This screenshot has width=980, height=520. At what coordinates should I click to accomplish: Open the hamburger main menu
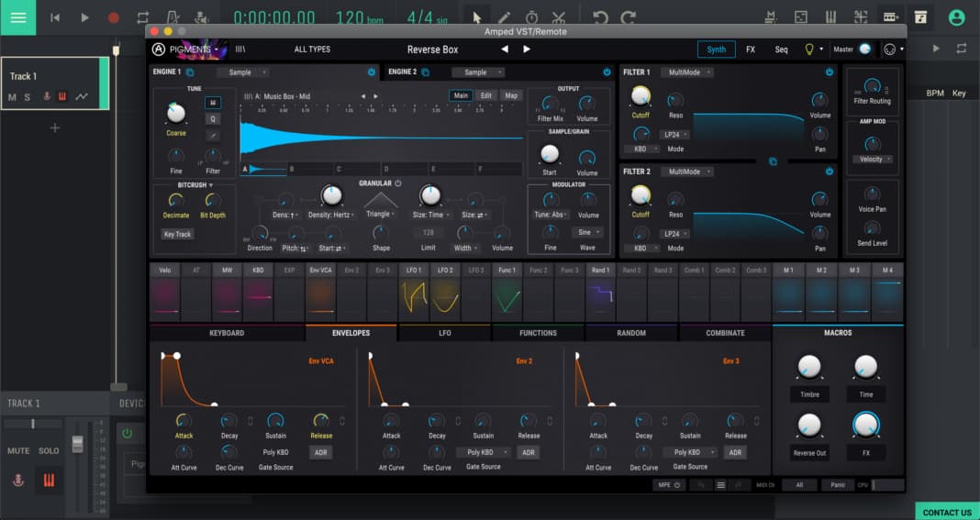tap(18, 17)
